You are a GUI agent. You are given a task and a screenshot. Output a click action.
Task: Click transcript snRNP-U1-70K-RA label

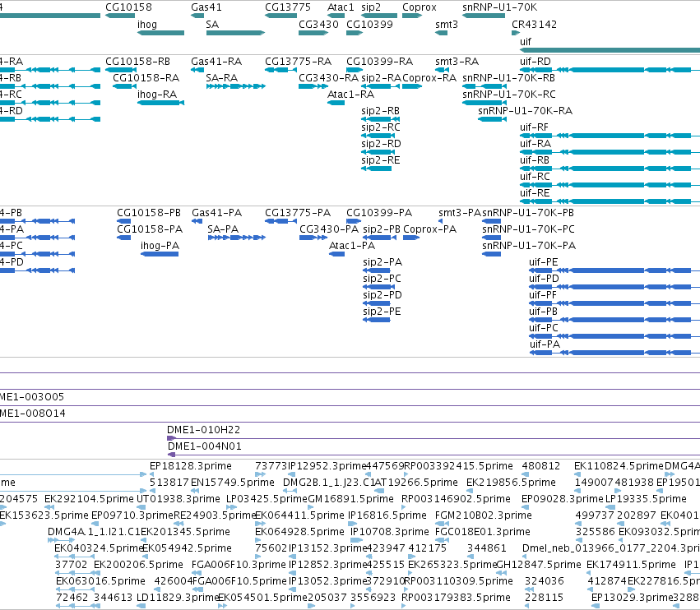(525, 111)
